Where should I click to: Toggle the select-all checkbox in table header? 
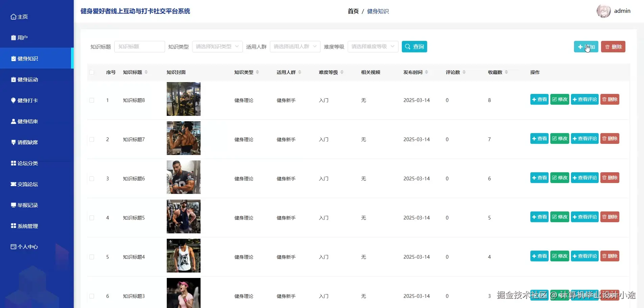(x=92, y=72)
